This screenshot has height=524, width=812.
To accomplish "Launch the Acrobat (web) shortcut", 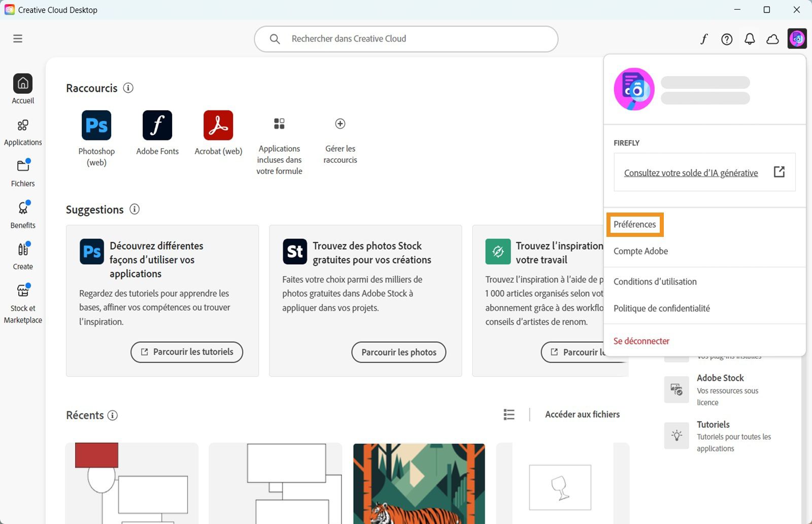I will coord(218,133).
